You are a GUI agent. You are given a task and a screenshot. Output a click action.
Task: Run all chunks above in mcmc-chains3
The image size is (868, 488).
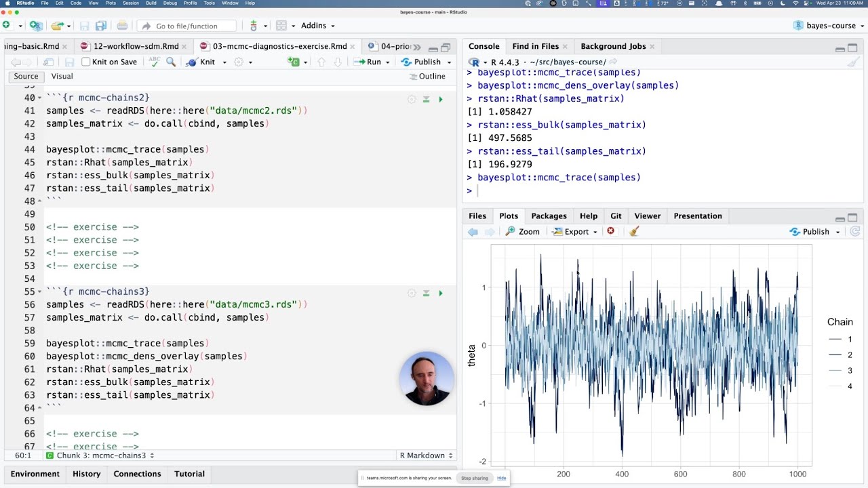[x=426, y=293]
